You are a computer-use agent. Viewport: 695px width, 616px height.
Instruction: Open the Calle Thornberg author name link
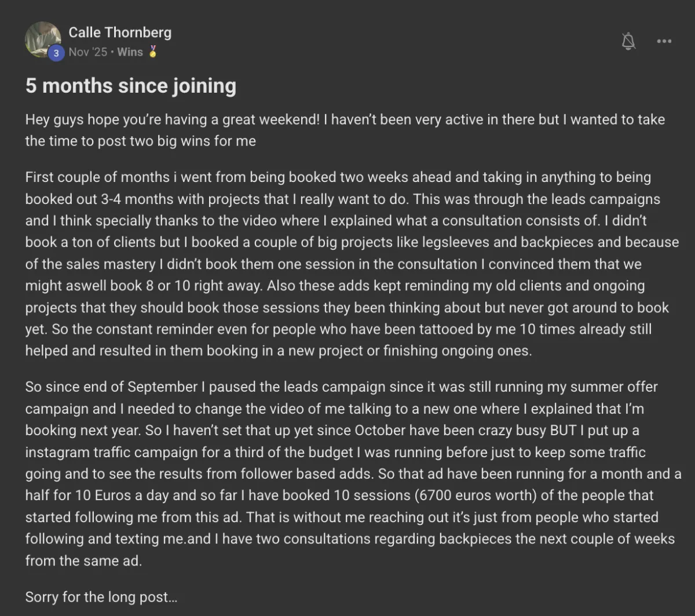click(120, 32)
